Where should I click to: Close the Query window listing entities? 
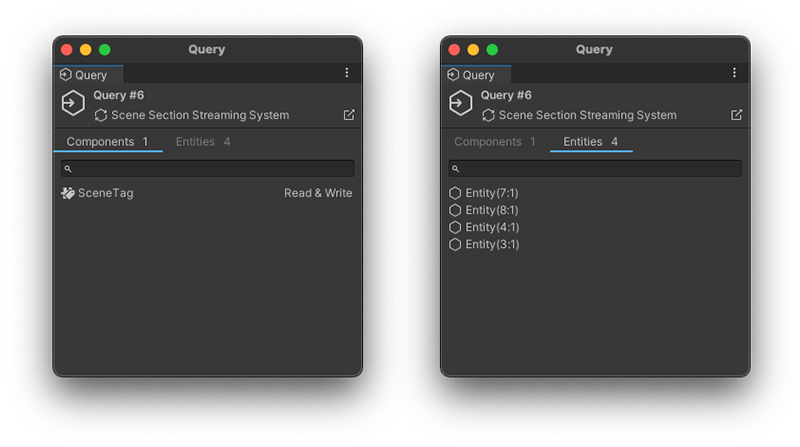coord(454,49)
